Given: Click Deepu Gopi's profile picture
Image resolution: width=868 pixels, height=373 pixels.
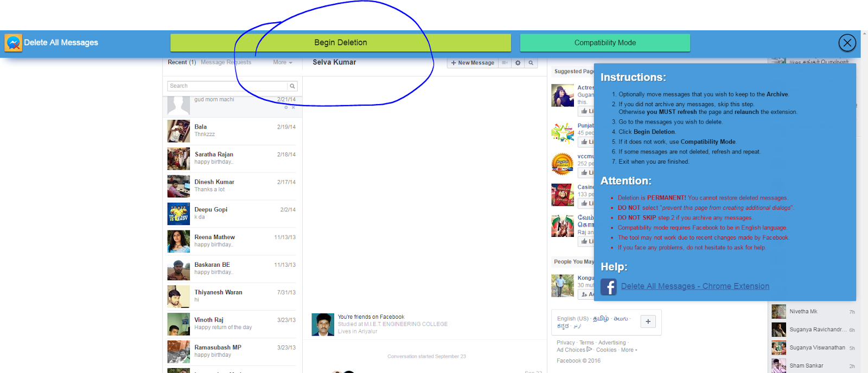Looking at the screenshot, I should click(x=178, y=214).
